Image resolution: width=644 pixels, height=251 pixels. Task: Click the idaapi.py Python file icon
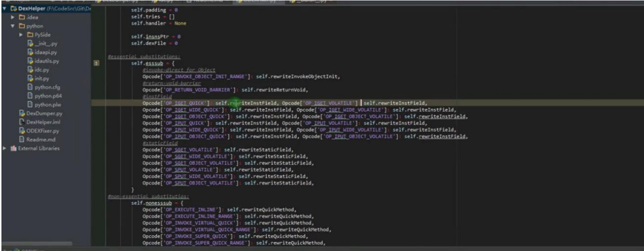[30, 52]
